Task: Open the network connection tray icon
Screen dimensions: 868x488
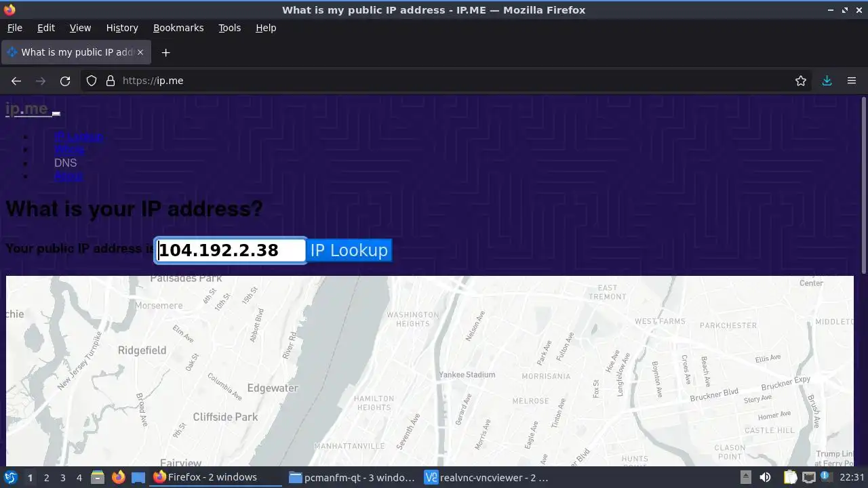Action: (808, 477)
